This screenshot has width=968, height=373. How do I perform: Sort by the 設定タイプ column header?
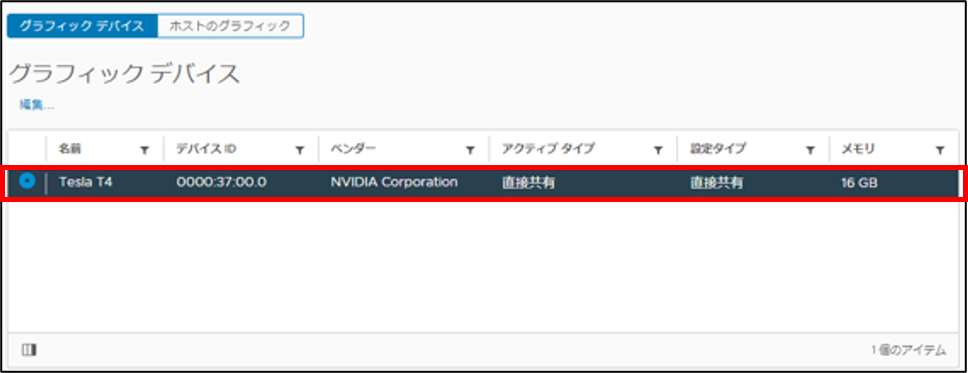pos(718,149)
